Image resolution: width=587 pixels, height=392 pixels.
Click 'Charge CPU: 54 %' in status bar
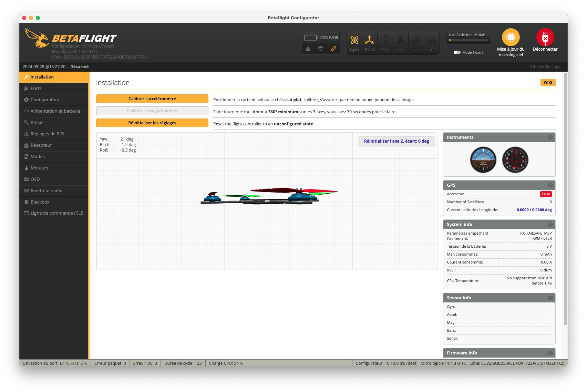[x=226, y=363]
